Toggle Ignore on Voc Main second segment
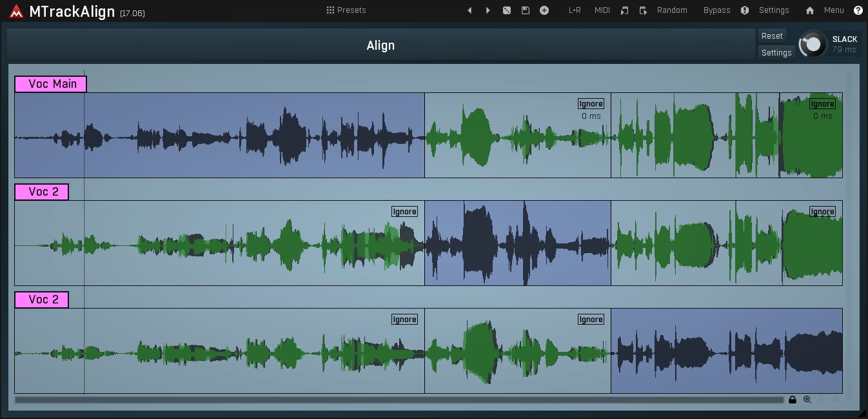This screenshot has width=868, height=419. (x=591, y=104)
